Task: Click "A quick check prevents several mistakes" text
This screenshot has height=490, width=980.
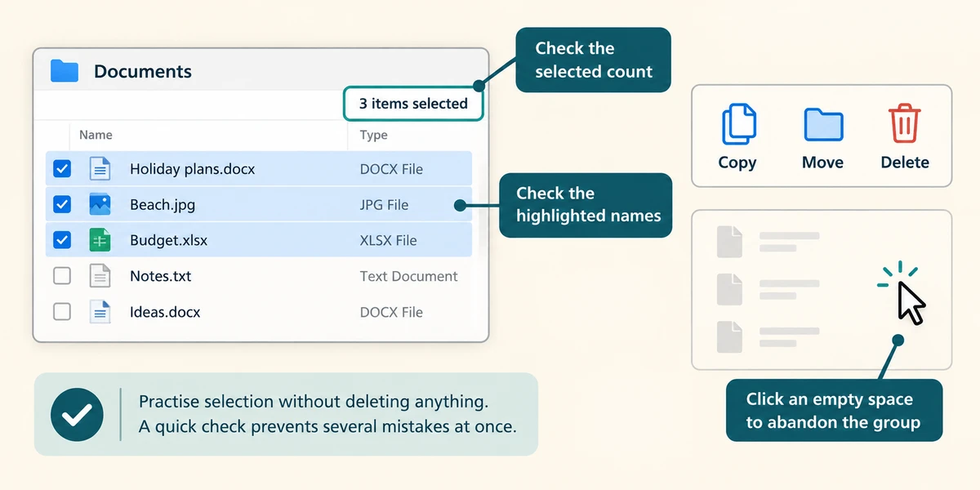Action: coord(327,426)
